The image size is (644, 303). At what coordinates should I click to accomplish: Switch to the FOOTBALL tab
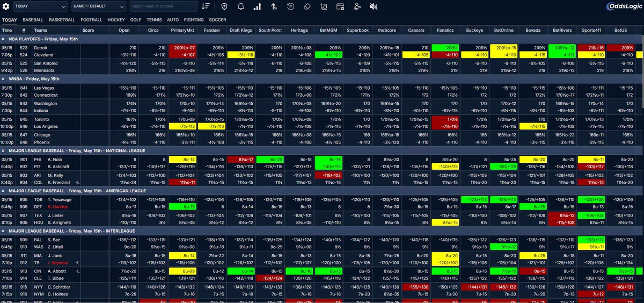92,20
